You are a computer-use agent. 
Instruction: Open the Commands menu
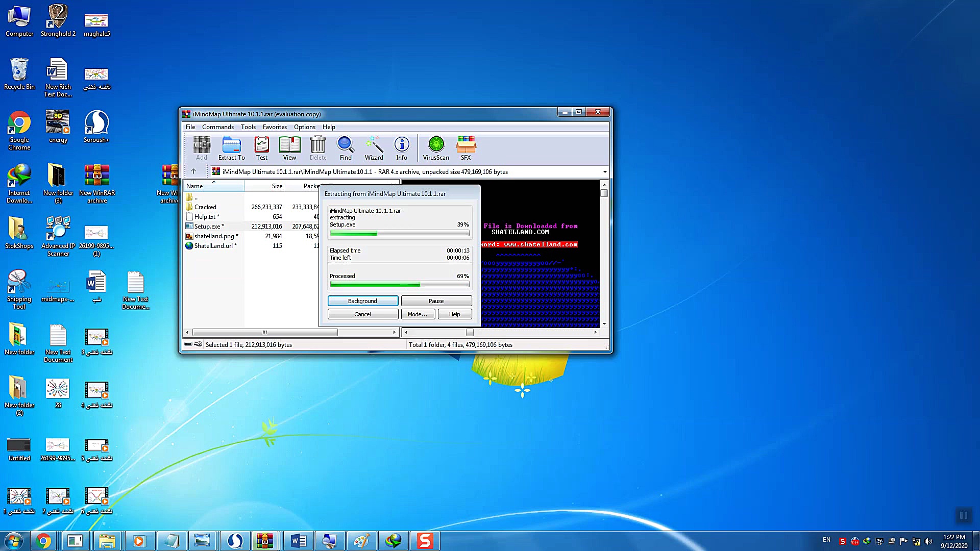[x=218, y=127]
